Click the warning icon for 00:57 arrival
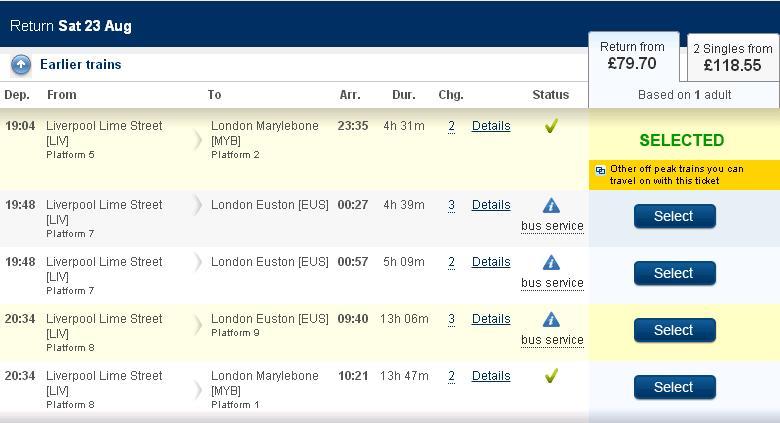 click(551, 263)
